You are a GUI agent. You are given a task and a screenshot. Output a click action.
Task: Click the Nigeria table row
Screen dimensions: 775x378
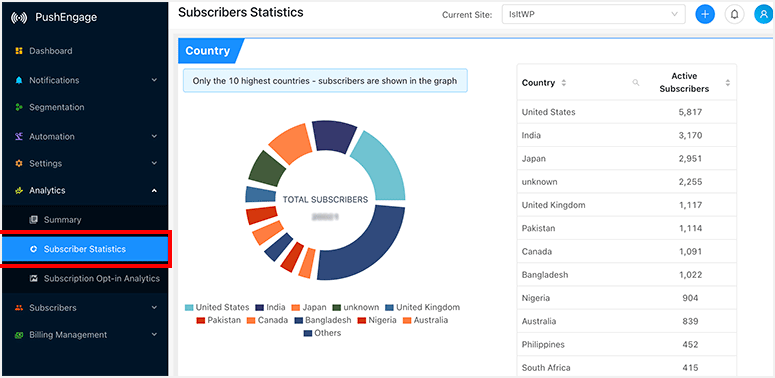pos(627,298)
